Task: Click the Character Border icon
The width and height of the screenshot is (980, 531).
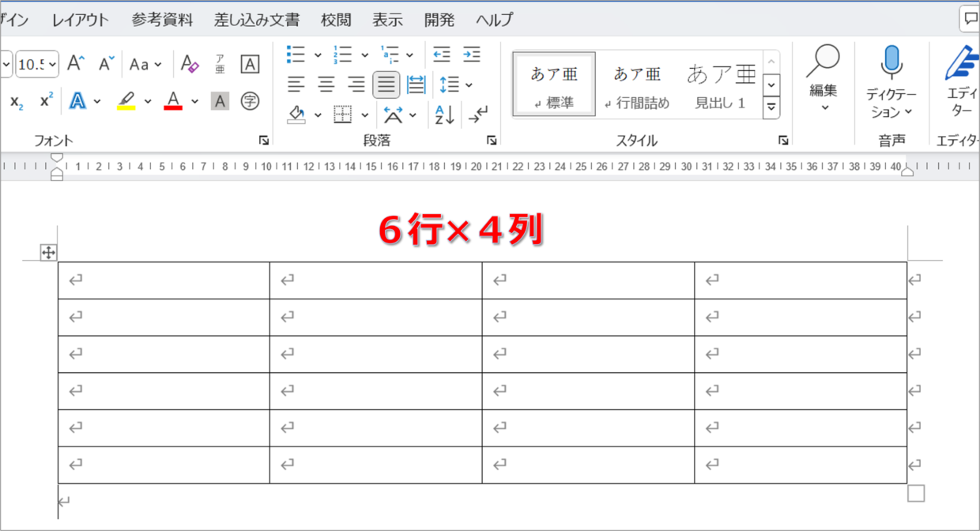Action: pos(250,64)
